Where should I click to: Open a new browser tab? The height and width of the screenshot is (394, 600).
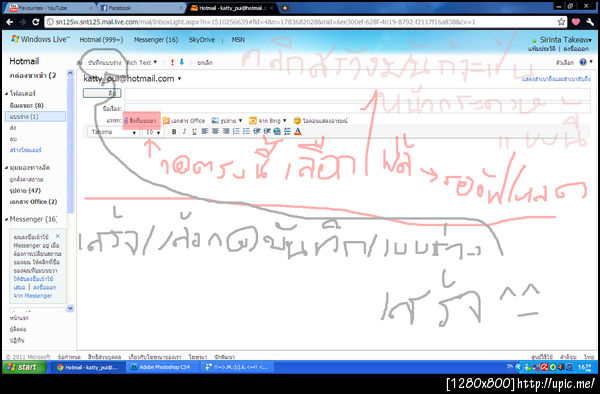tap(285, 8)
